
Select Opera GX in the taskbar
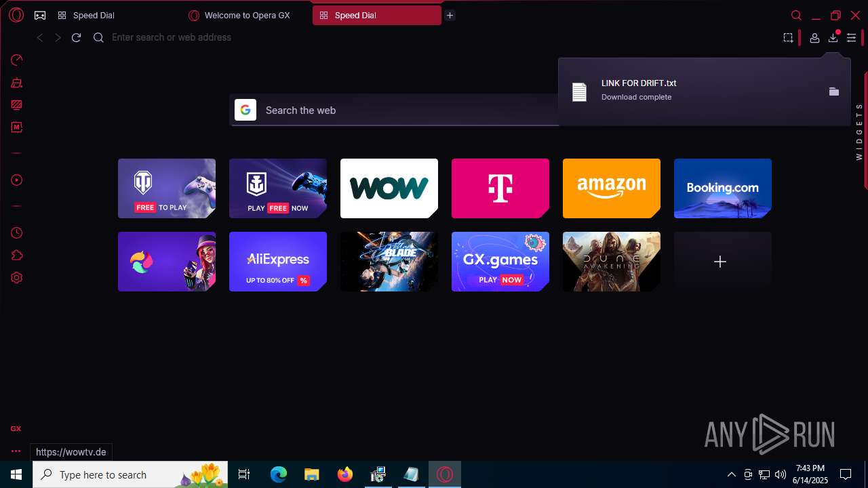tap(445, 474)
